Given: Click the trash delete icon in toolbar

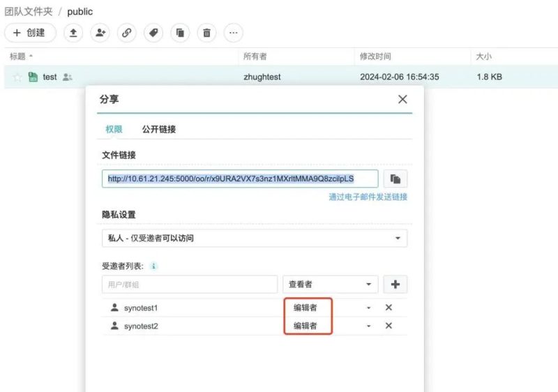Looking at the screenshot, I should [206, 33].
